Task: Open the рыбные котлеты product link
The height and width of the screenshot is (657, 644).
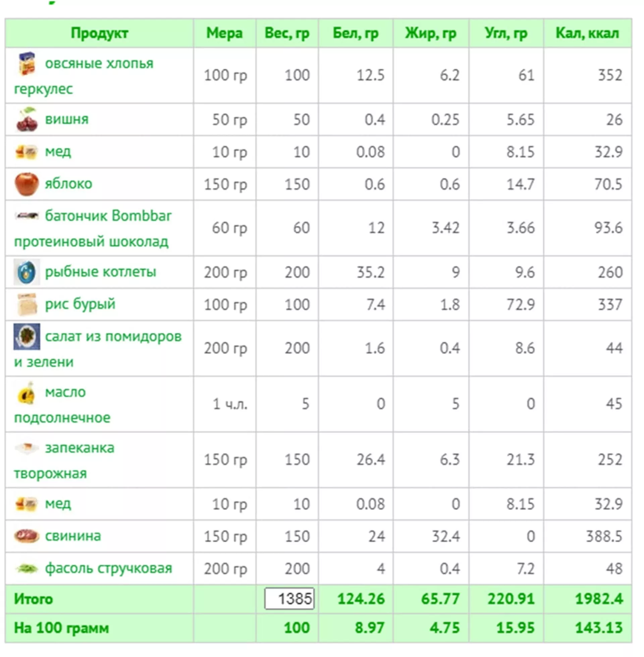Action: coord(100,272)
